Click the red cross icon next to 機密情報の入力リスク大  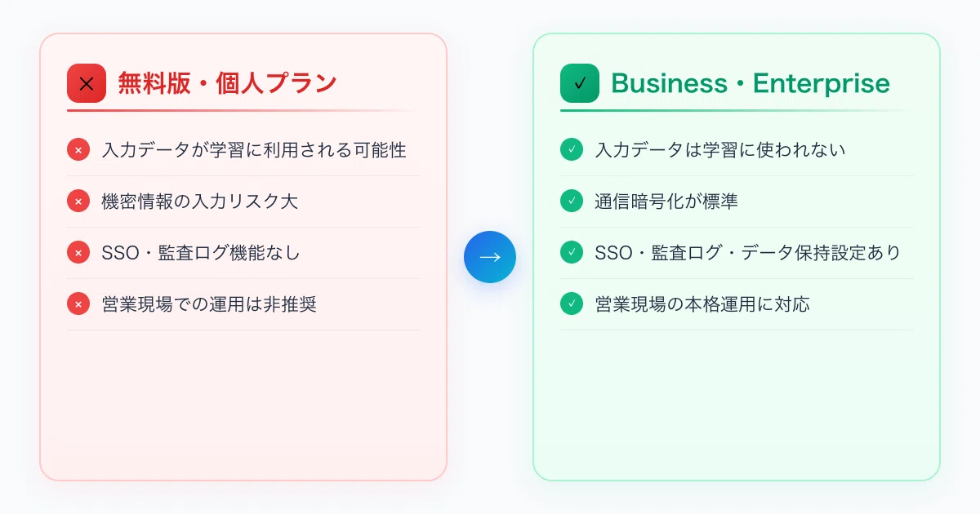tap(78, 202)
